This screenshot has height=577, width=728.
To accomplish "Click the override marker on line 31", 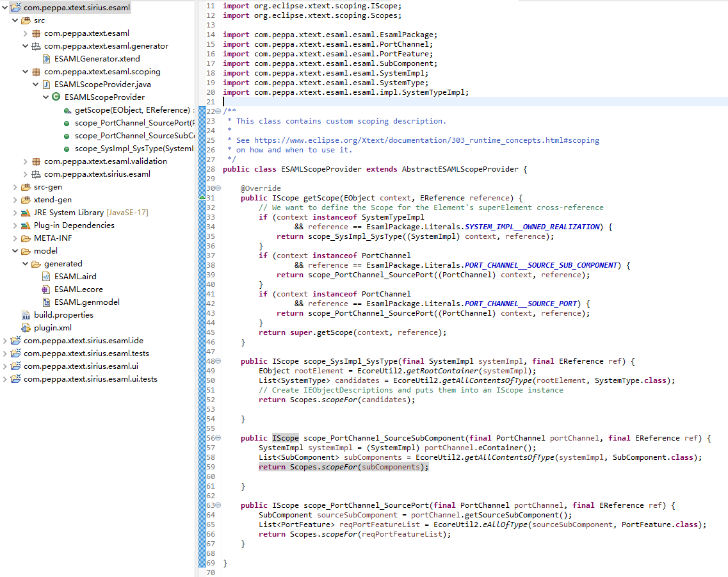I will 202,198.
